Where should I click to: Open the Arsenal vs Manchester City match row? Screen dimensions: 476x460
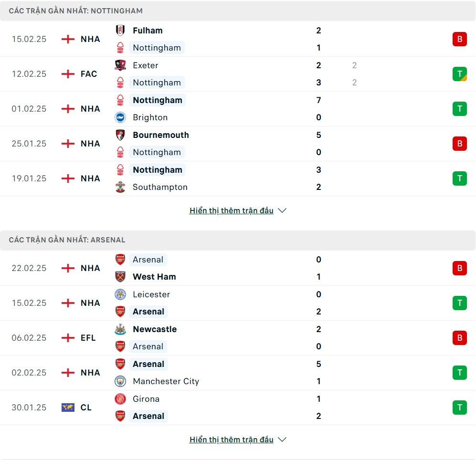coord(239,373)
